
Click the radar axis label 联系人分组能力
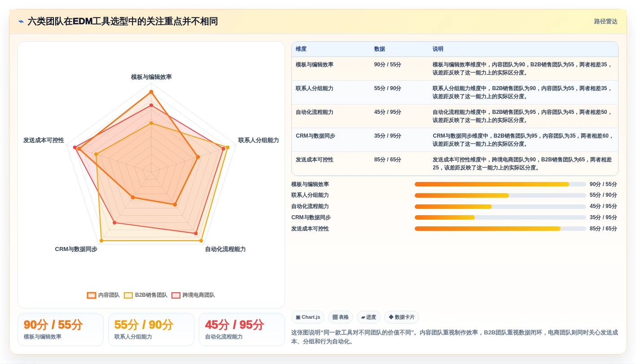click(x=259, y=140)
